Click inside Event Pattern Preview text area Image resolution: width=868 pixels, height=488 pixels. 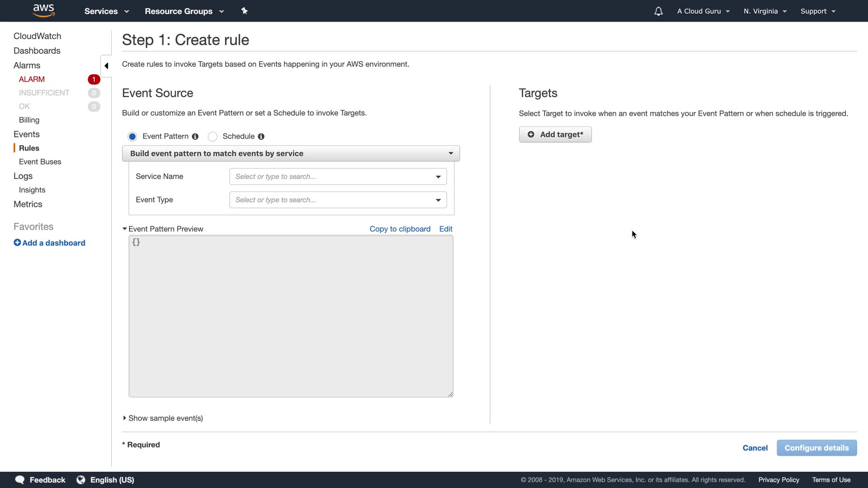(291, 316)
